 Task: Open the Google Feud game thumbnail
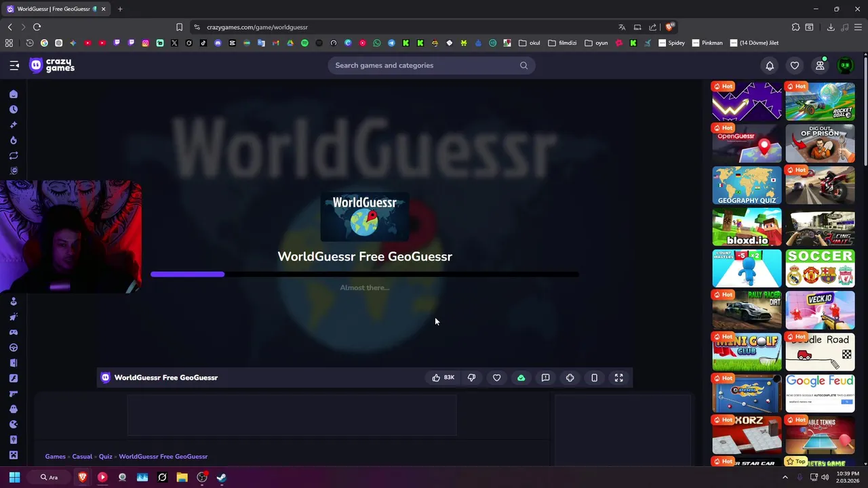[x=820, y=393]
